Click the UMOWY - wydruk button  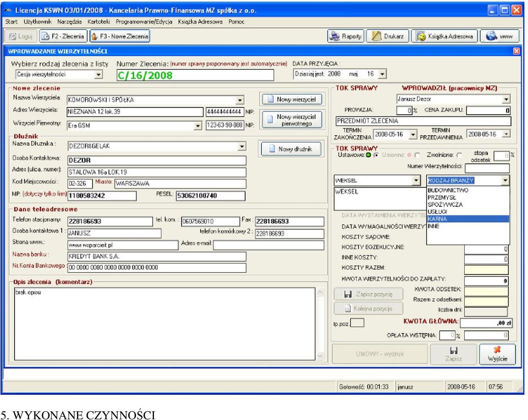[x=380, y=354]
